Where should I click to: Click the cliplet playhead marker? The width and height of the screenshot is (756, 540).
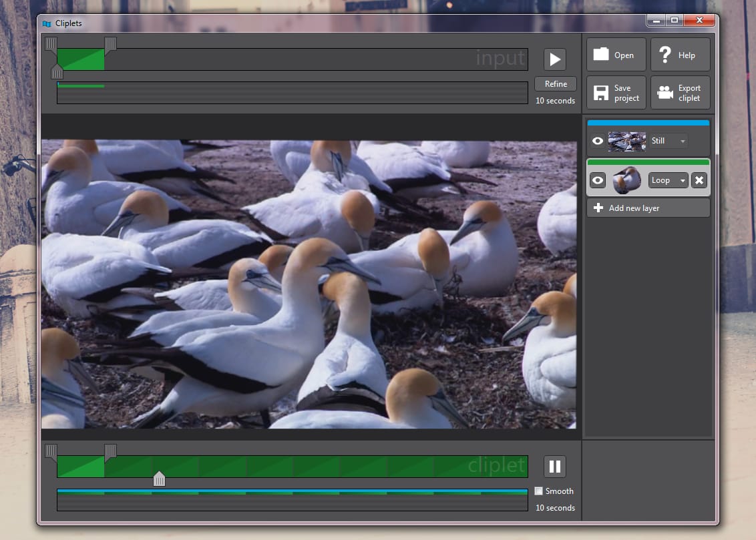coord(159,479)
